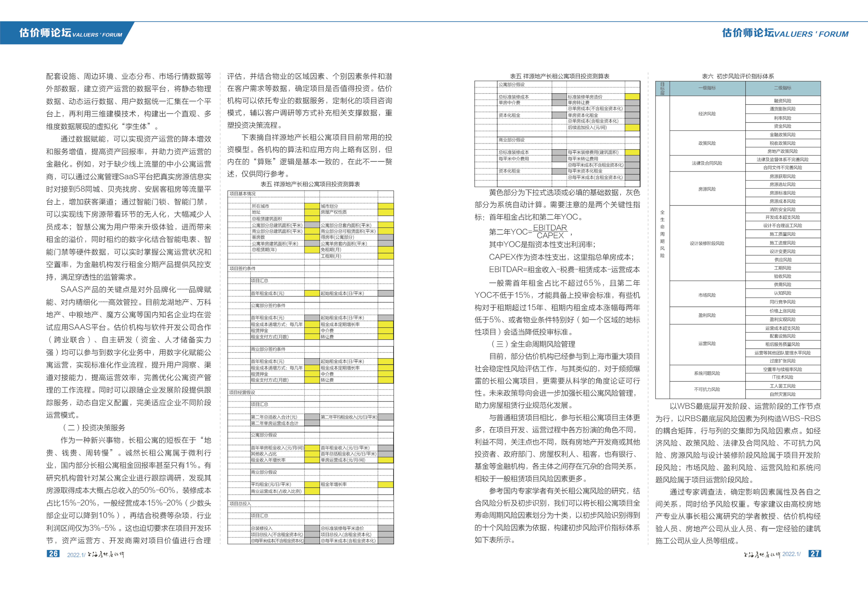
Task: Select the '系统问题风险' cell
Action: click(x=707, y=373)
